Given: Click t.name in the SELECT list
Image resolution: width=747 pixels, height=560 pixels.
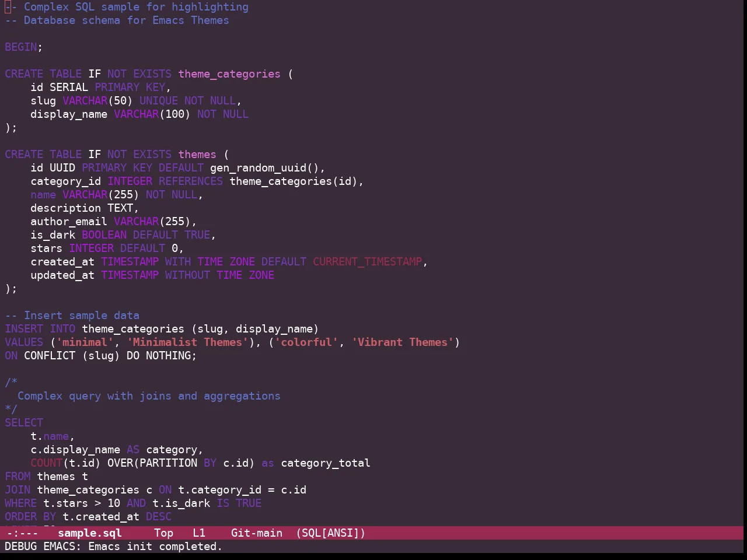Looking at the screenshot, I should 50,436.
